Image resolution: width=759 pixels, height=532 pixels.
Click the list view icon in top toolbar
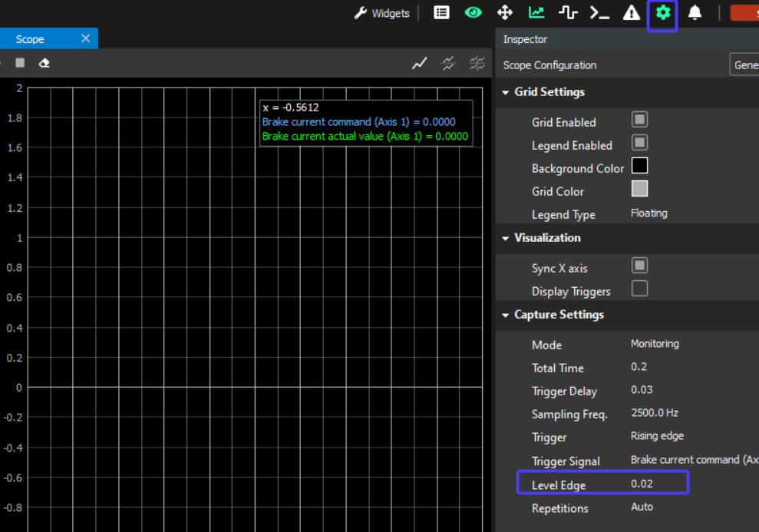click(441, 12)
